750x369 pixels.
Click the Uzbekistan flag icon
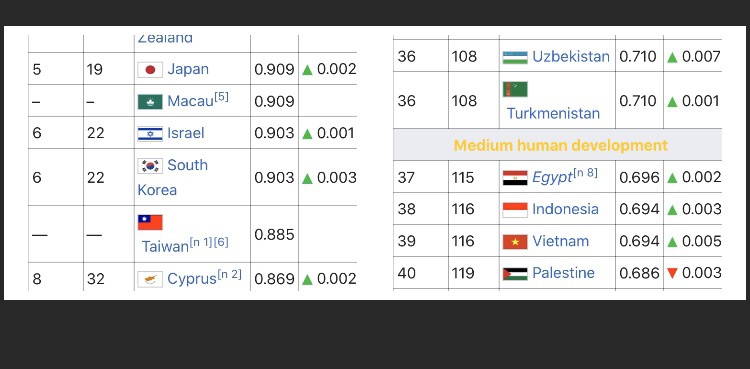point(515,57)
